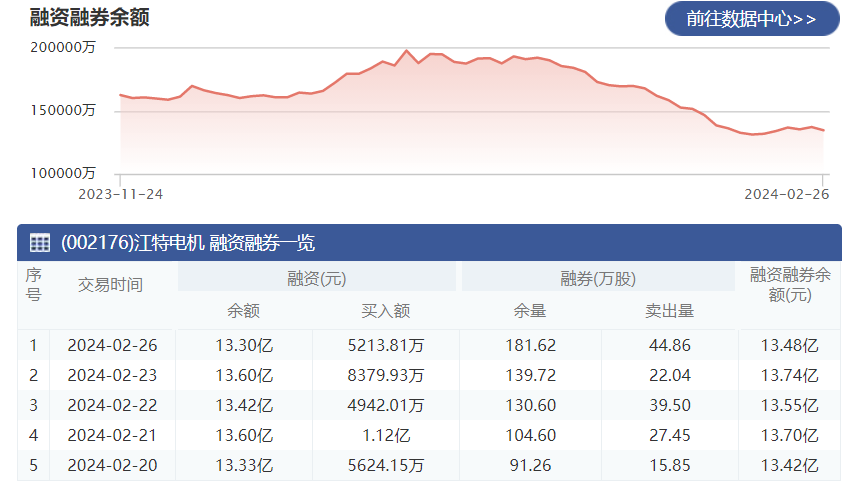Click the (002176)江特电机 融资融券一览 header
The image size is (851, 490).
(188, 242)
